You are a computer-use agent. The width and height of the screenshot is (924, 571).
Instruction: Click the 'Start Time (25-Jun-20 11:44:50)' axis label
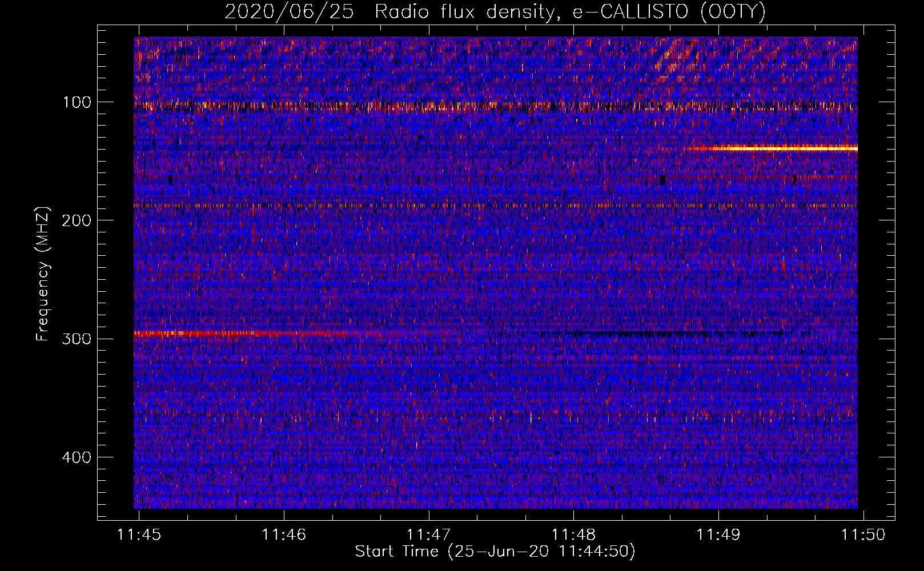[495, 552]
